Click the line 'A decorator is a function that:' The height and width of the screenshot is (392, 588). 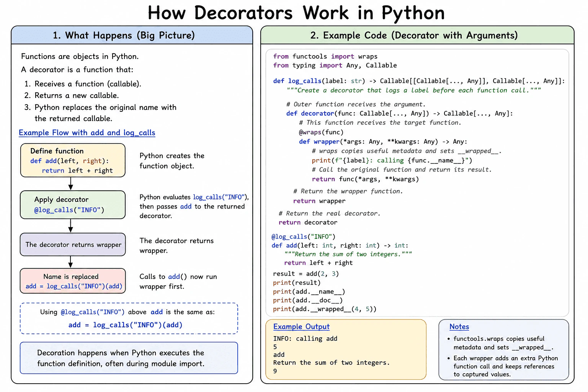[x=77, y=70]
